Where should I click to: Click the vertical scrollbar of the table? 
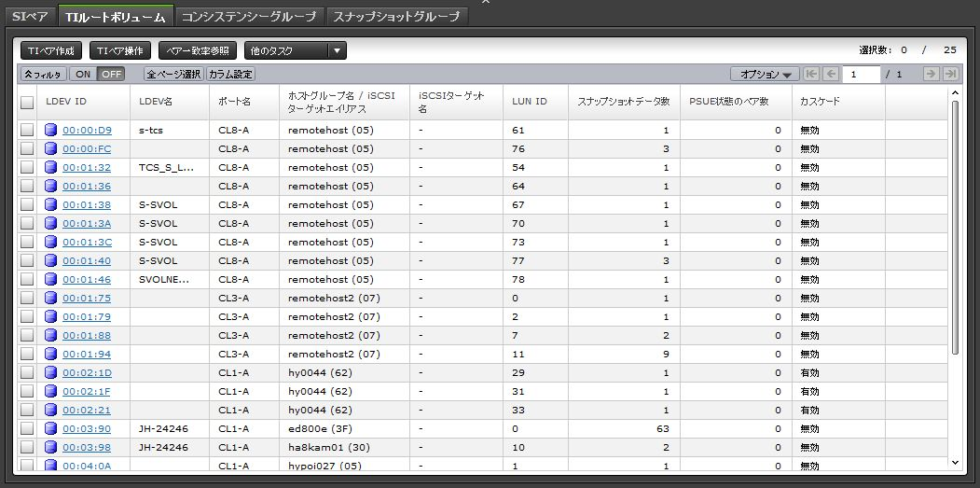point(955,227)
